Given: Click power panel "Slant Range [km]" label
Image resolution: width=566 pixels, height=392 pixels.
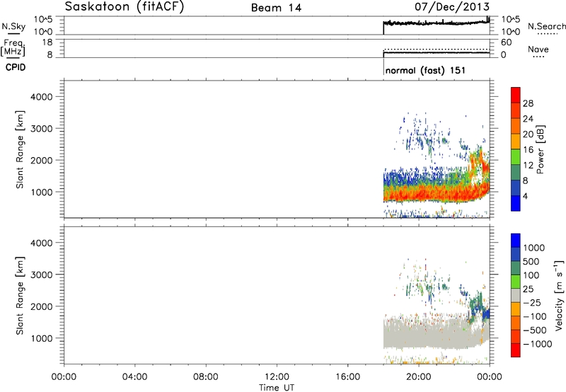Looking at the screenshot, I should (20, 149).
